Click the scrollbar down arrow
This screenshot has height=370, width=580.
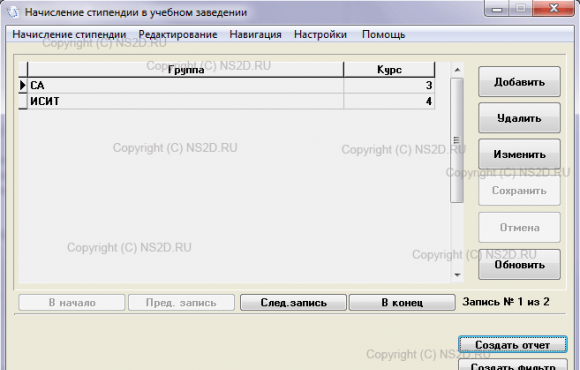(457, 275)
